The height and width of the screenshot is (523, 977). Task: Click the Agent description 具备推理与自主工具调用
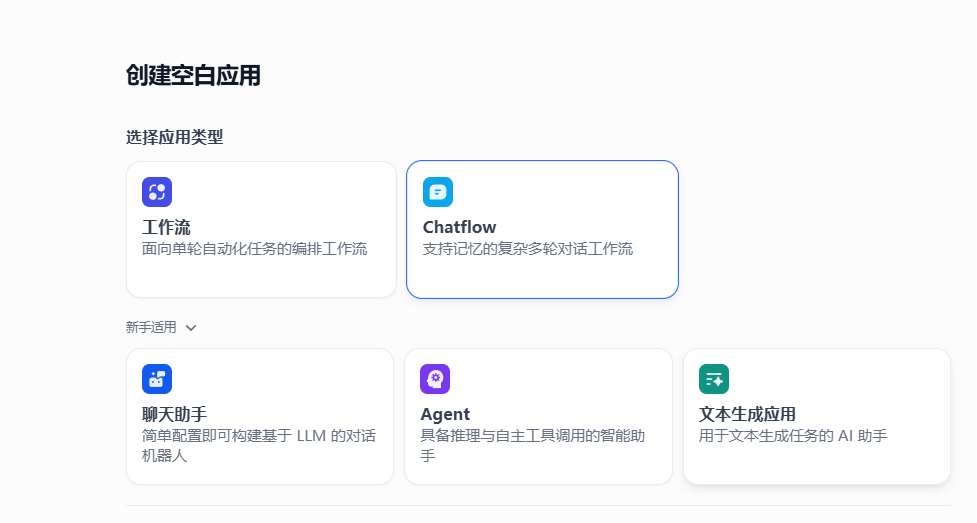532,445
